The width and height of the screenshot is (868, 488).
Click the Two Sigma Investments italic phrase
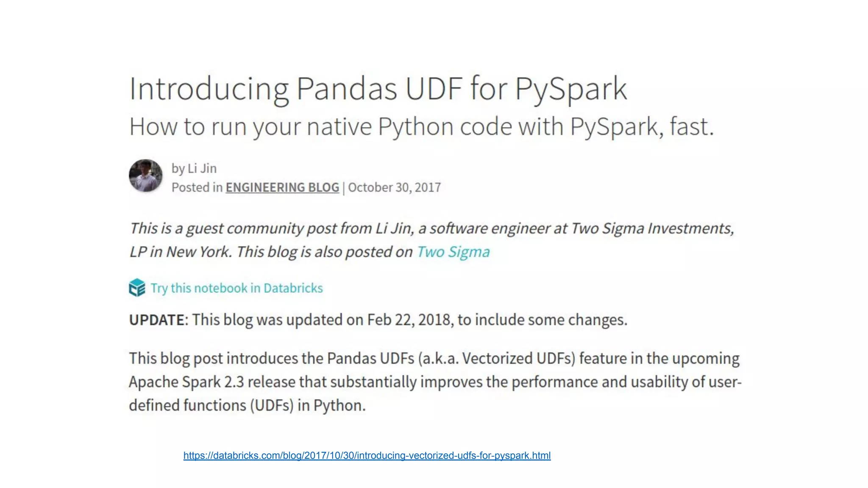point(652,228)
